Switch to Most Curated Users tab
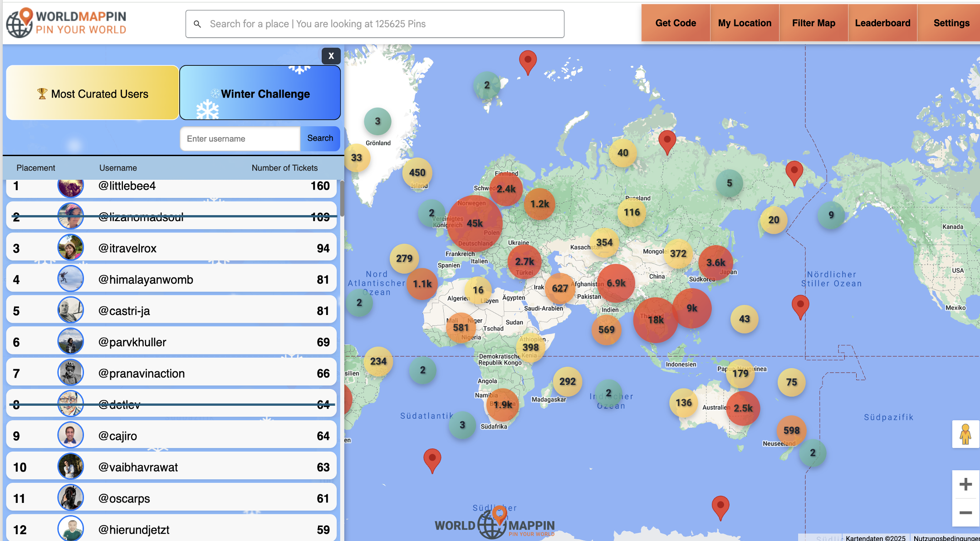The width and height of the screenshot is (980, 541). (93, 93)
